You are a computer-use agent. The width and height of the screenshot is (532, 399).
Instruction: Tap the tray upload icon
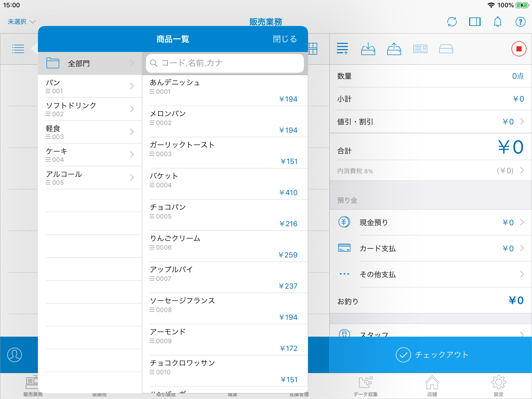tap(394, 49)
